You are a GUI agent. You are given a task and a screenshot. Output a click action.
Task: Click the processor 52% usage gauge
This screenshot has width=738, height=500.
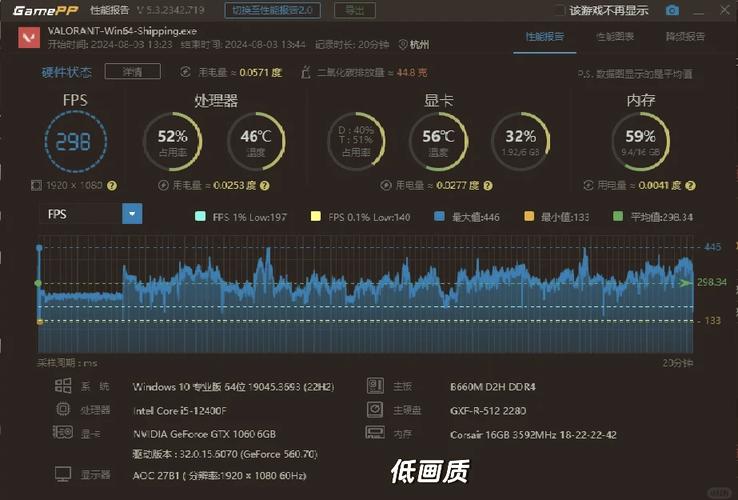(173, 142)
